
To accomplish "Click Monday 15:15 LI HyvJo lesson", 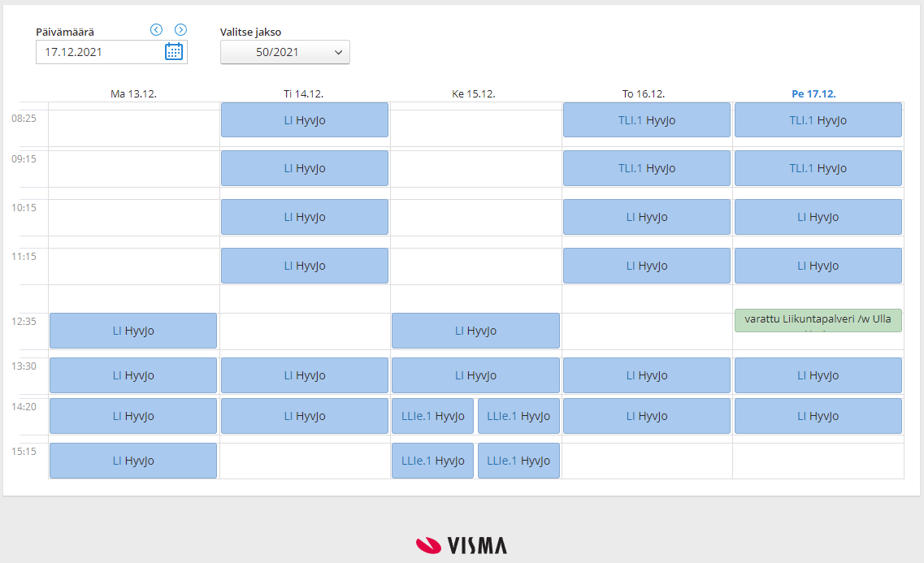I will 133,461.
